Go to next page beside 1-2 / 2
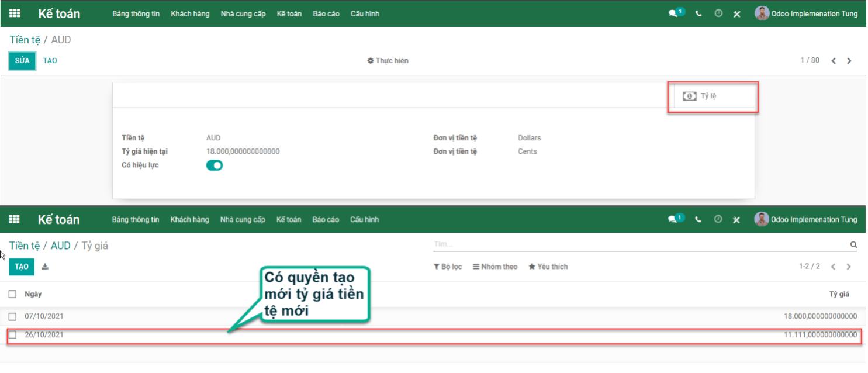 click(x=849, y=267)
